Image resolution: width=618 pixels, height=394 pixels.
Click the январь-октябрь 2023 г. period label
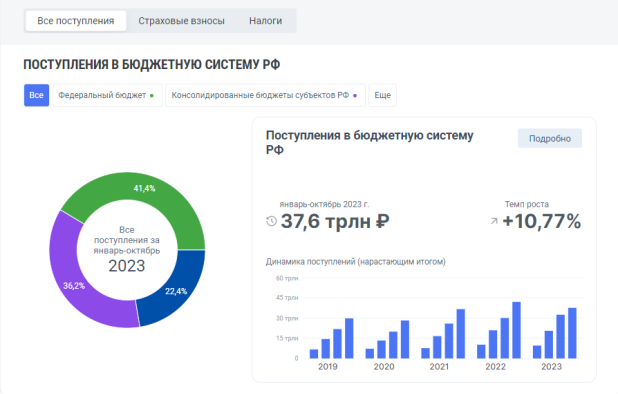324,204
